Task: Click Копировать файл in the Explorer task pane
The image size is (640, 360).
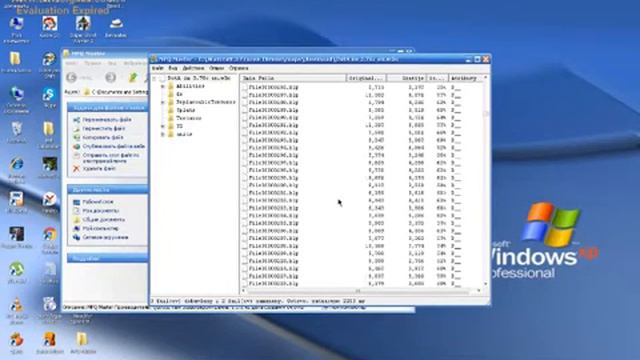Action: [103, 138]
